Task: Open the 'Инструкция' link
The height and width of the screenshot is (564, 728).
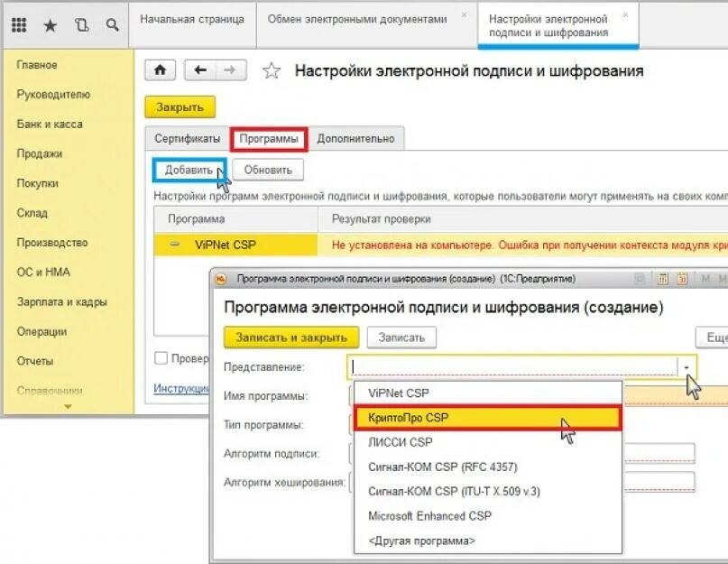Action: click(181, 388)
